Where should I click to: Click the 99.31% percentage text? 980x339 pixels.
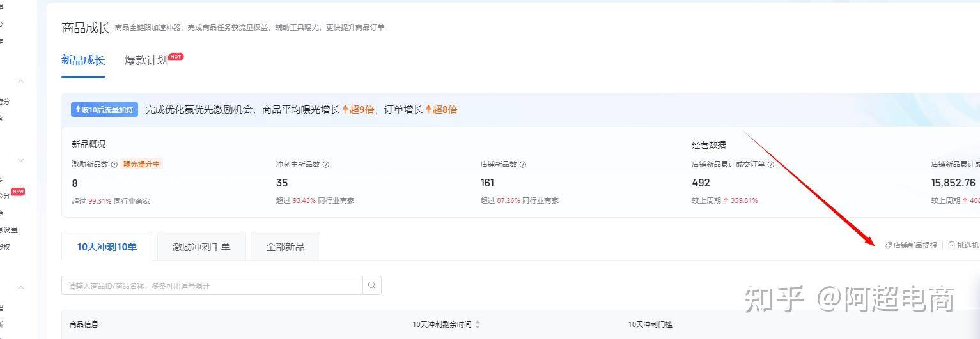tap(98, 200)
